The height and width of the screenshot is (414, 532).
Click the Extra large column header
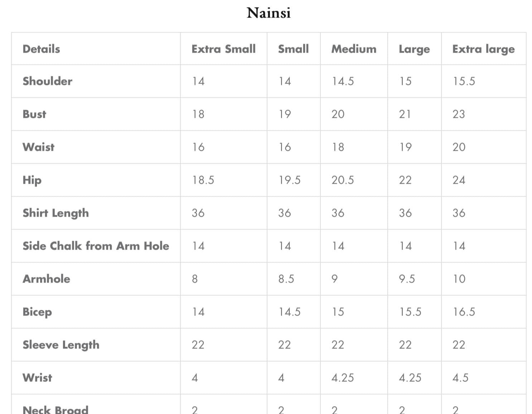pos(483,49)
